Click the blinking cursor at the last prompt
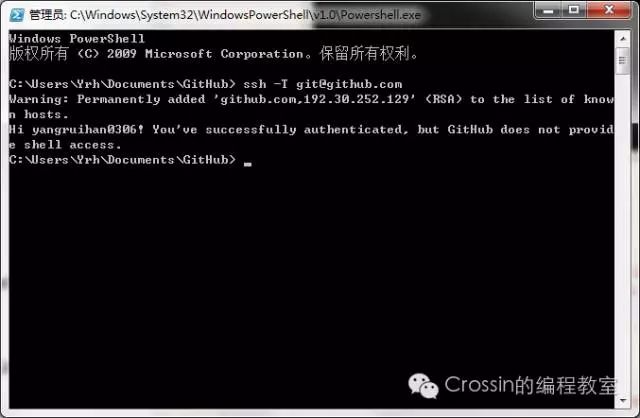The image size is (640, 418). coord(247,164)
